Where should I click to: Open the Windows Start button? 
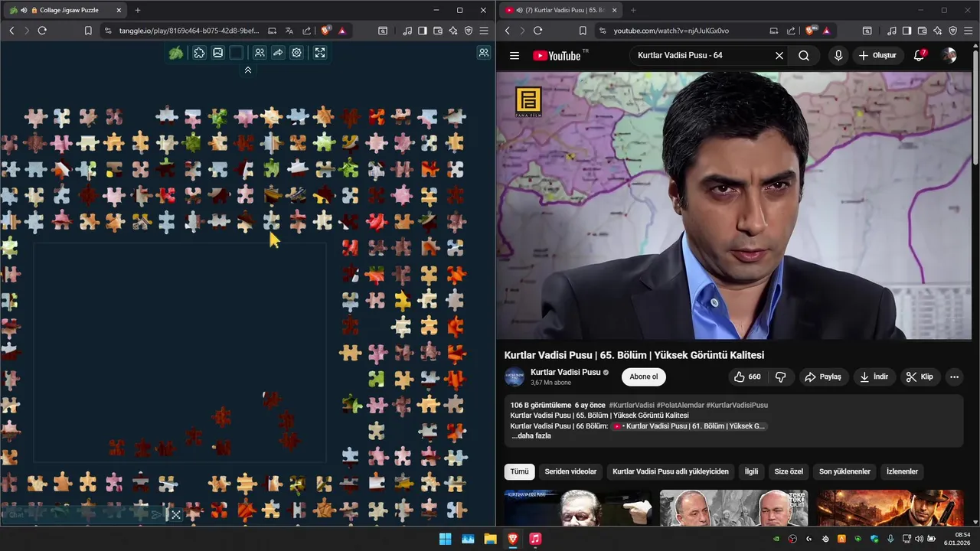tap(445, 539)
